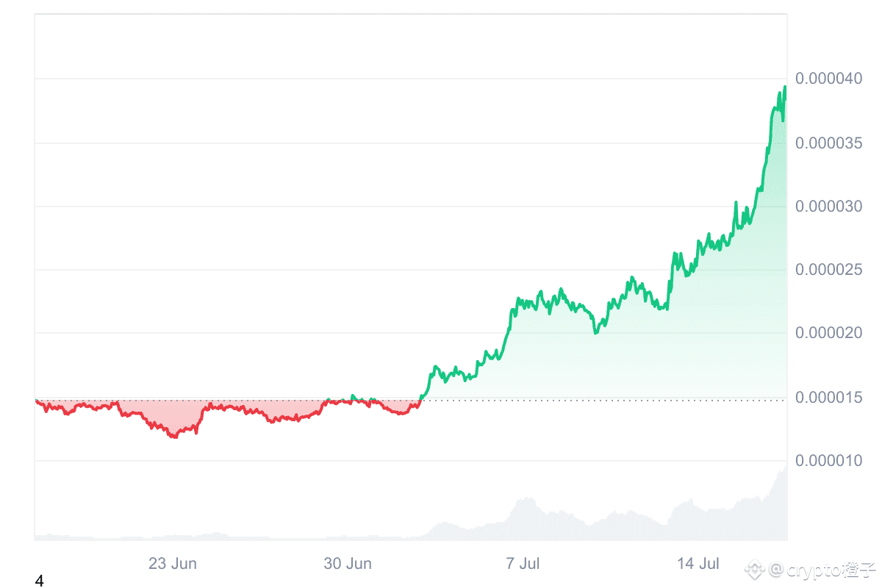Select the 14 Jul date label
This screenshot has width=882, height=588.
(x=698, y=564)
